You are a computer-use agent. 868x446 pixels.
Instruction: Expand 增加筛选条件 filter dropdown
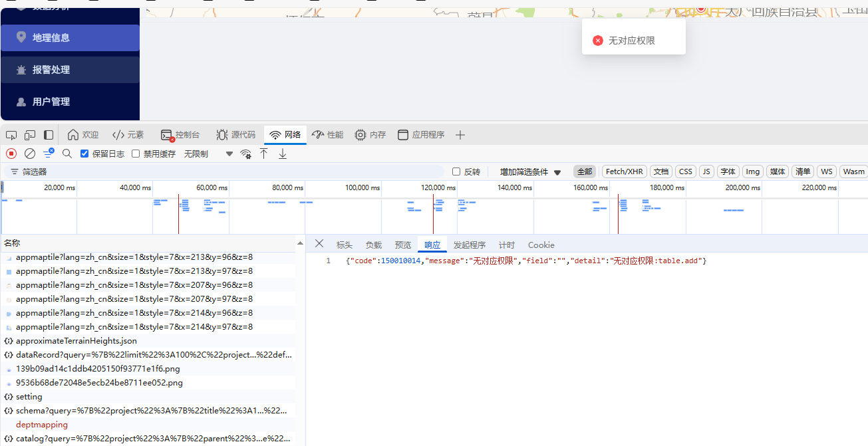coord(530,171)
